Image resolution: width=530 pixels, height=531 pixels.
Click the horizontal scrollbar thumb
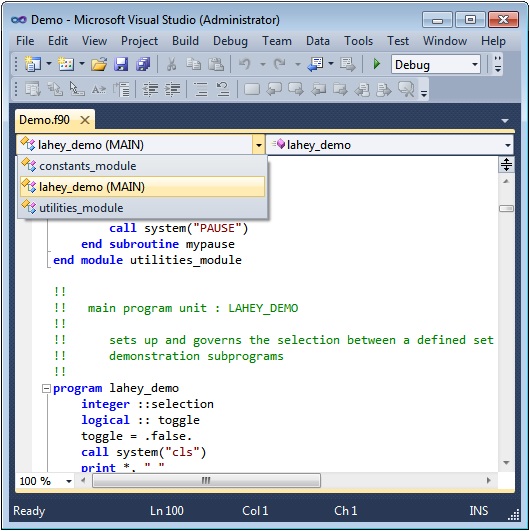206,481
